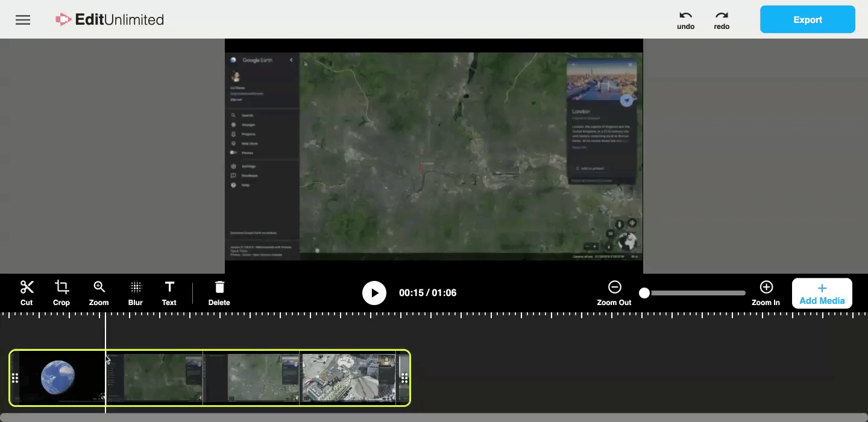Select the Text tool
This screenshot has width=868, height=422.
click(x=169, y=293)
